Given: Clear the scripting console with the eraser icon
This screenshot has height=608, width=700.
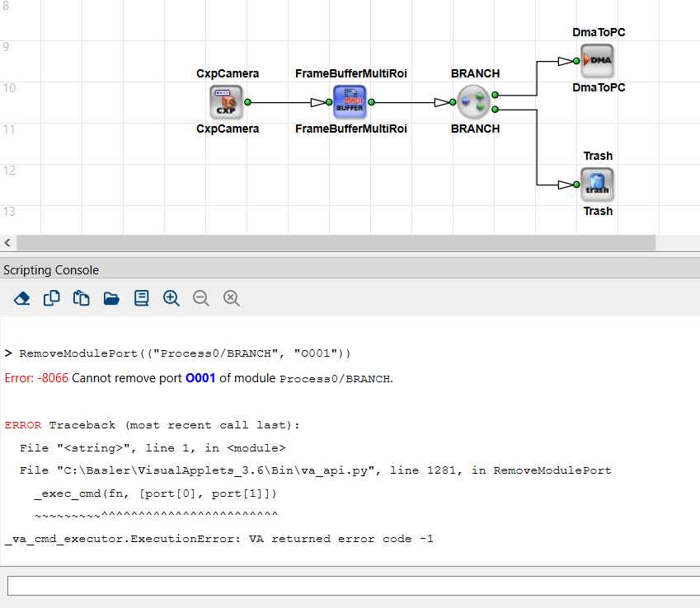Looking at the screenshot, I should [22, 298].
